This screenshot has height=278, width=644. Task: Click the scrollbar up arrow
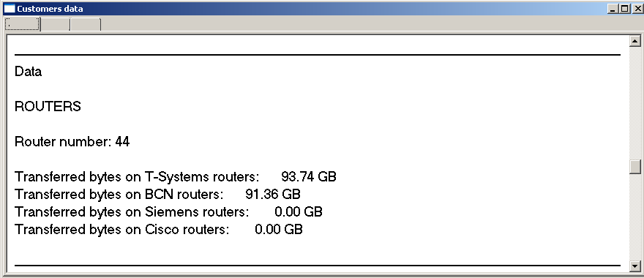635,41
